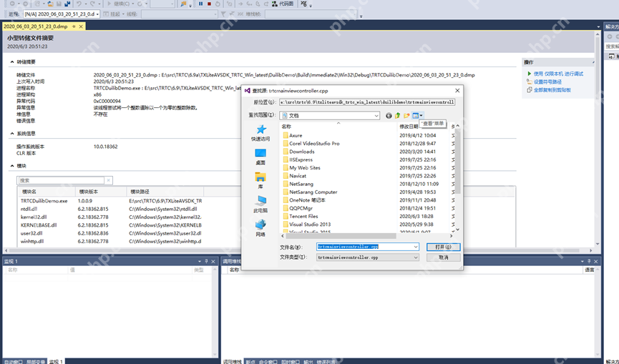Open the Look In folder dropdown
Screen dimensions: 619x364
pyautogui.click(x=376, y=116)
